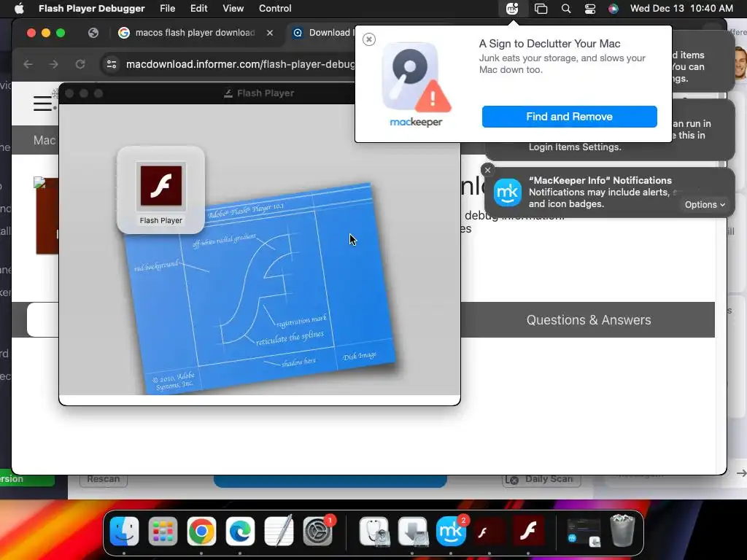Screen dimensions: 747x560
Task: Go forward in Chrome
Action: [x=54, y=64]
